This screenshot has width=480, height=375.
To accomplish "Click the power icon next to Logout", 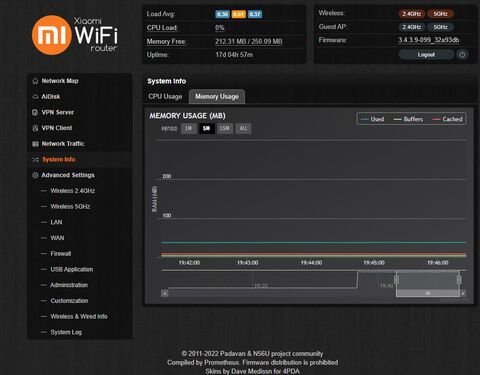I will point(462,54).
